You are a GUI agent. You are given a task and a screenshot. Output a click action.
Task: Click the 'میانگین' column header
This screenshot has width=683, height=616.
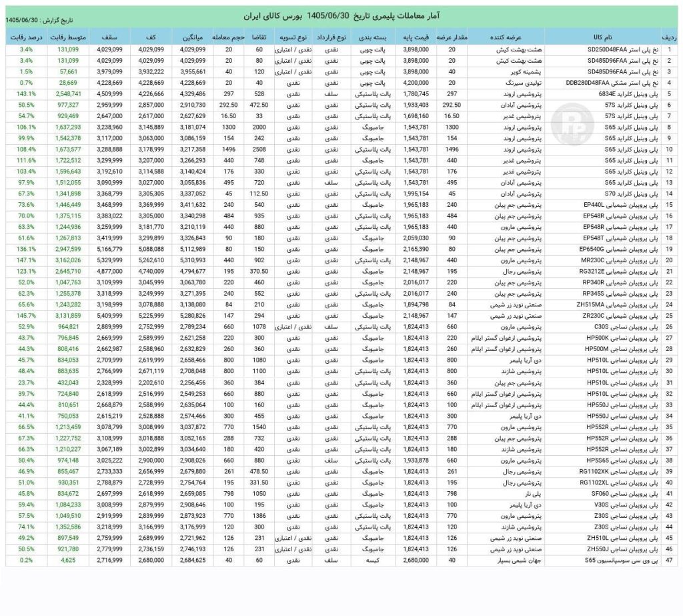(x=193, y=37)
